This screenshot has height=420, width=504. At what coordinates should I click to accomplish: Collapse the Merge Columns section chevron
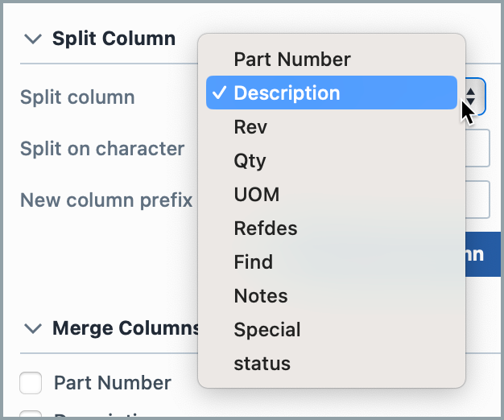click(33, 328)
